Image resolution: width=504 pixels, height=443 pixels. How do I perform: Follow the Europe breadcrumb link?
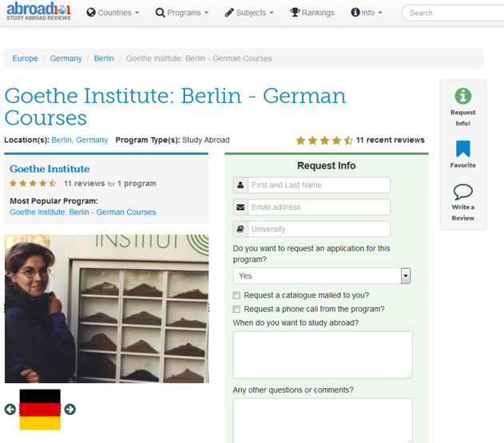25,58
